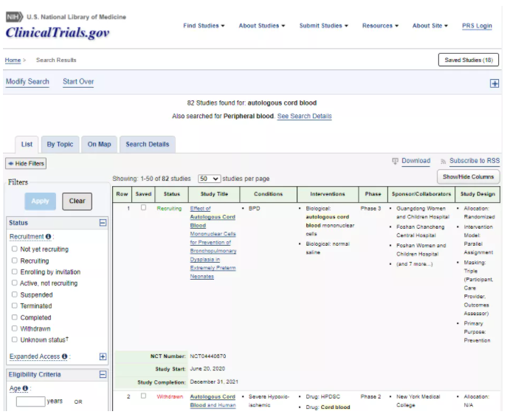507x420 pixels.
Task: Click the PRS Login link
Action: tap(477, 26)
